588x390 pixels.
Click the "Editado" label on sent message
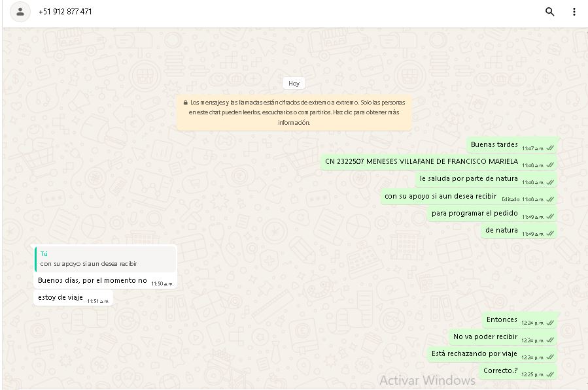click(510, 199)
